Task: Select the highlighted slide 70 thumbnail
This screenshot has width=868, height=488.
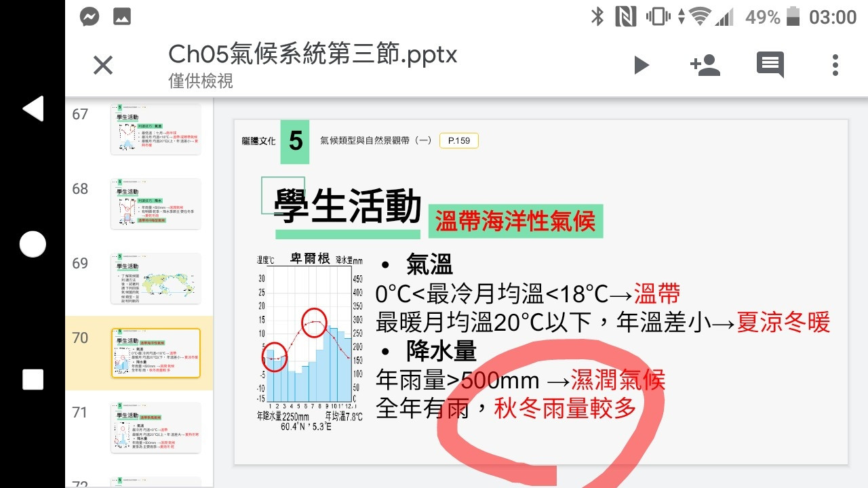Action: [156, 352]
